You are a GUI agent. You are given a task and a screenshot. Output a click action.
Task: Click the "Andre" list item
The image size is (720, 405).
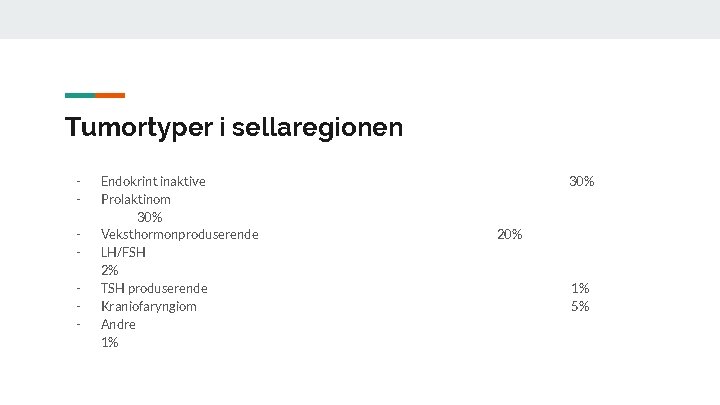tap(118, 325)
